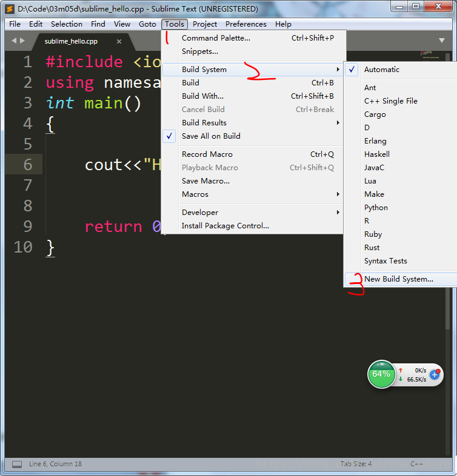The height and width of the screenshot is (476, 457).
Task: Click the minimap thumbnail
Action: click(x=430, y=56)
